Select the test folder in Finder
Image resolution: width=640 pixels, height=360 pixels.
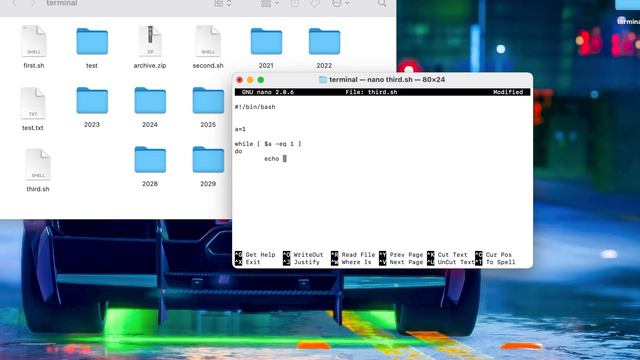coord(92,41)
